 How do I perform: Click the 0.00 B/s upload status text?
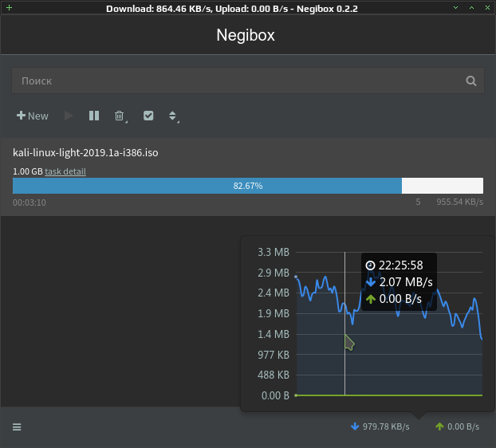[x=463, y=426]
